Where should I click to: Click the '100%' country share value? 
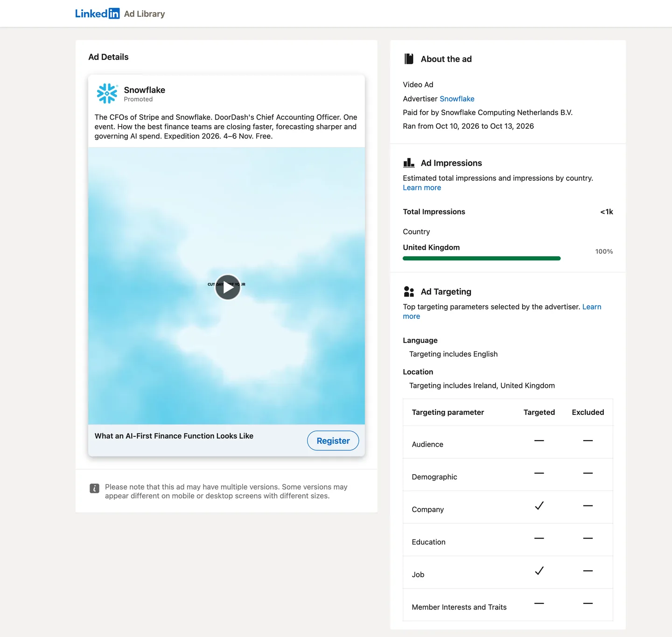tap(604, 252)
